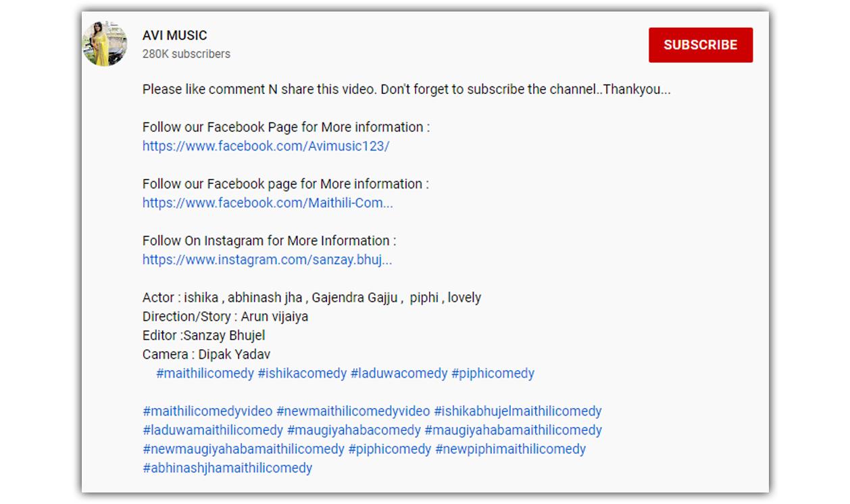Click the #piphicomedy hashtag in first row

pyautogui.click(x=493, y=373)
